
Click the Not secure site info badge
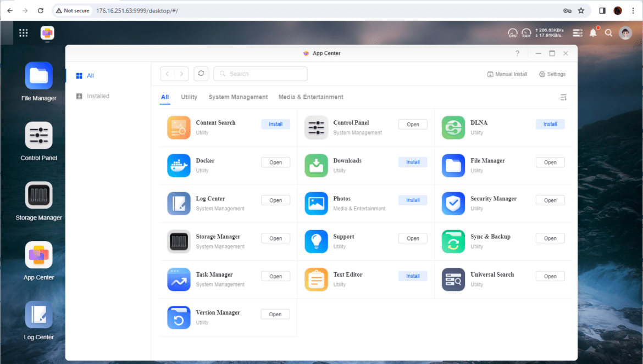[x=73, y=10]
